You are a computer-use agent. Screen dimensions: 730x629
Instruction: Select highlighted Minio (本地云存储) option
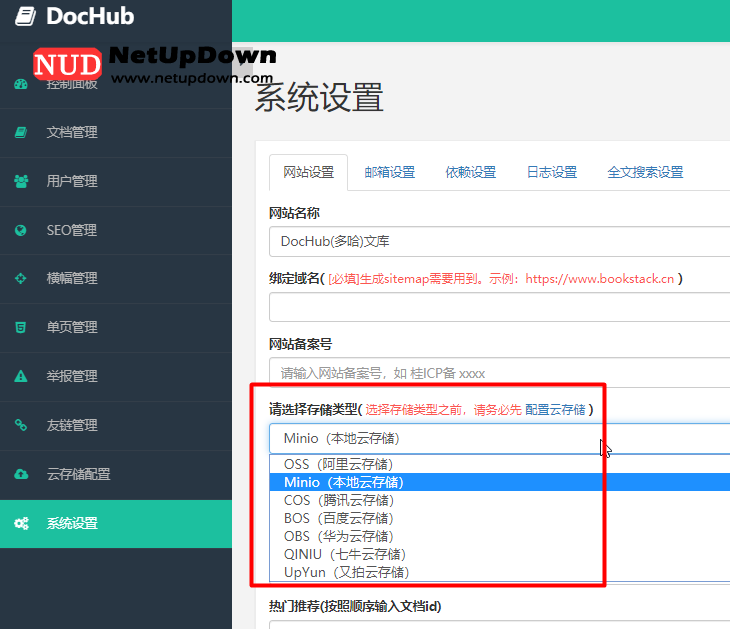[x=500, y=482]
